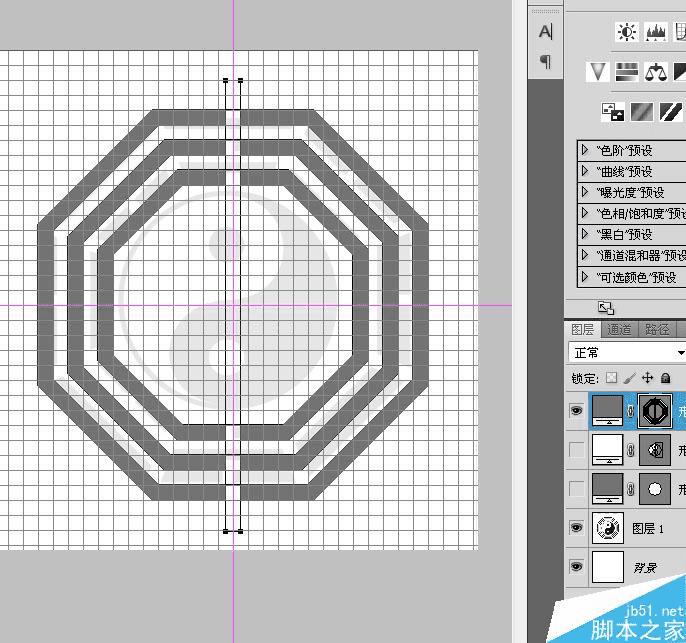Open the Paragraph panel (¶ icon)
The width and height of the screenshot is (686, 643).
coord(545,62)
